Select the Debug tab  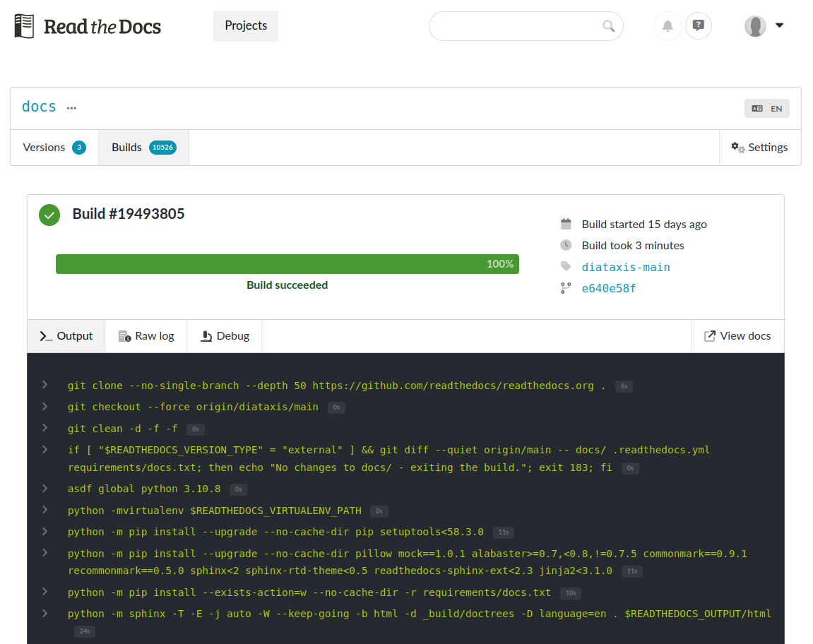click(225, 336)
